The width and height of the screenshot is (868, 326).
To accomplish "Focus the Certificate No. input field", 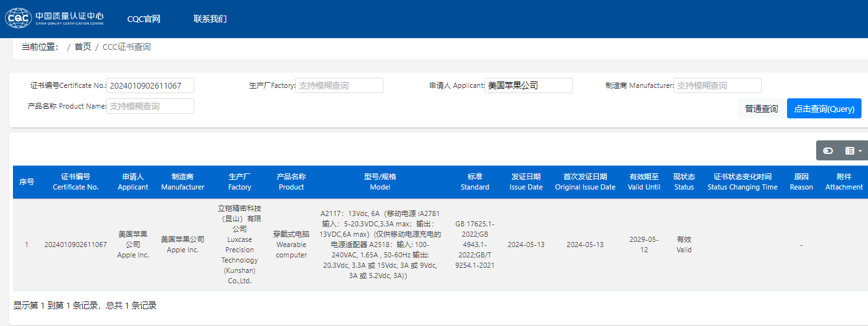I will coord(150,85).
